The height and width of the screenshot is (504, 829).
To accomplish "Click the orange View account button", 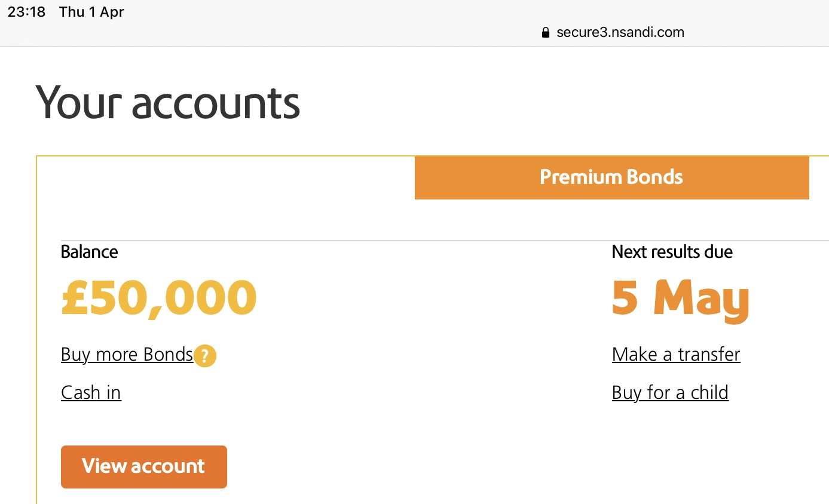I will [x=144, y=467].
